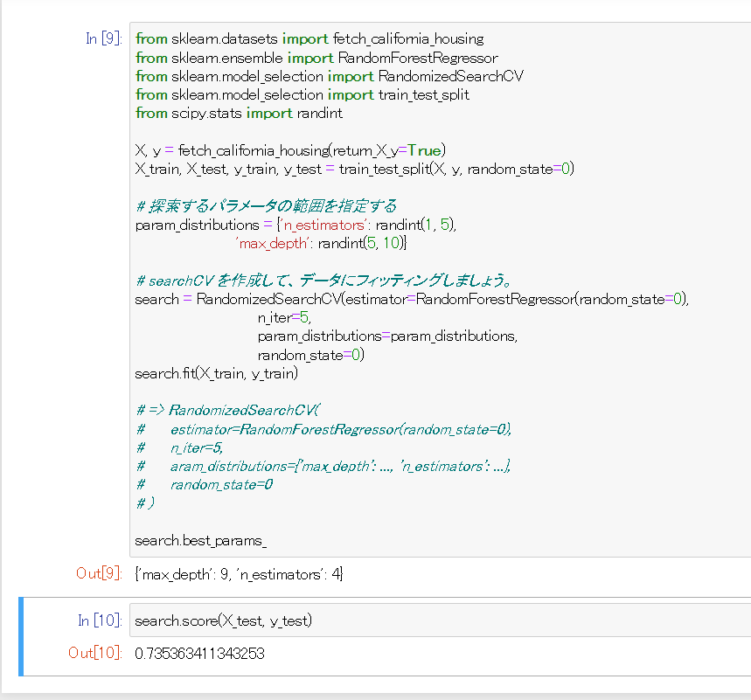Screen dimensions: 751x700
Task: Click the fetch_california_housing import line
Action: [309, 38]
